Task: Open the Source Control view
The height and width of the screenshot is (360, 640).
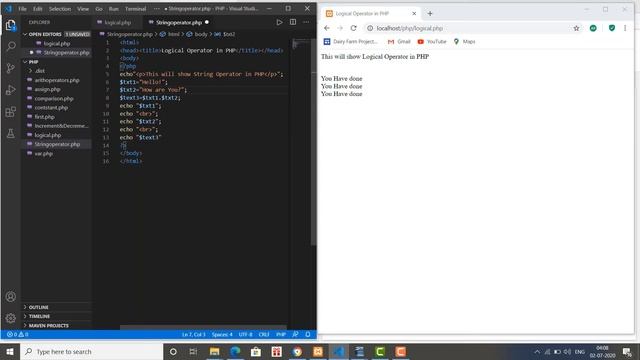Action: pos(11,68)
